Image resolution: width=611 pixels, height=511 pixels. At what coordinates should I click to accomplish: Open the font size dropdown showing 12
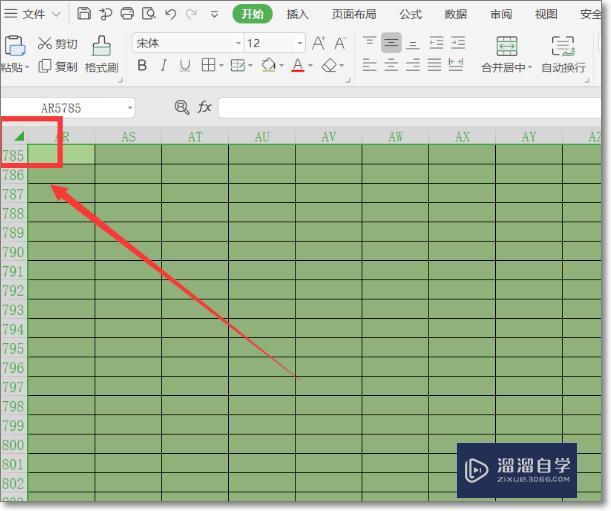coord(300,43)
